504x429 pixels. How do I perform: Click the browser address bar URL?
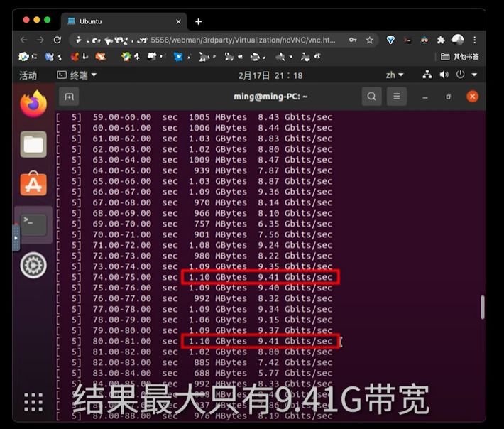pos(206,40)
